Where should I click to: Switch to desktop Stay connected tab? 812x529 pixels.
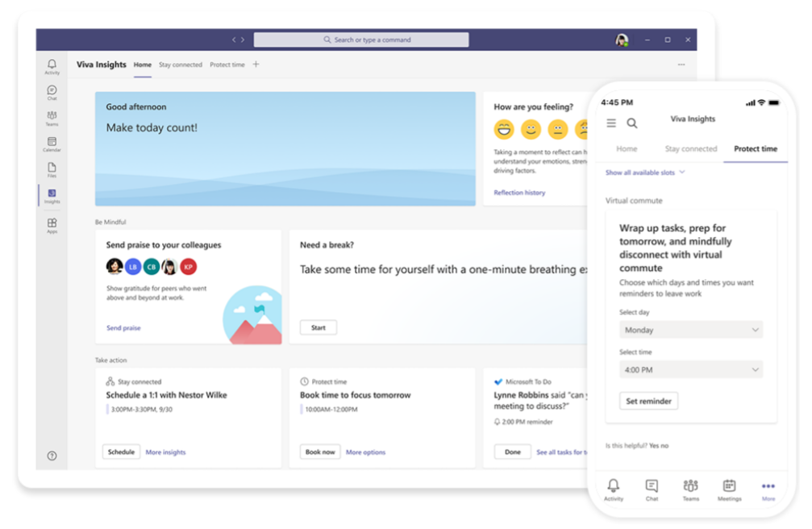[x=180, y=65]
